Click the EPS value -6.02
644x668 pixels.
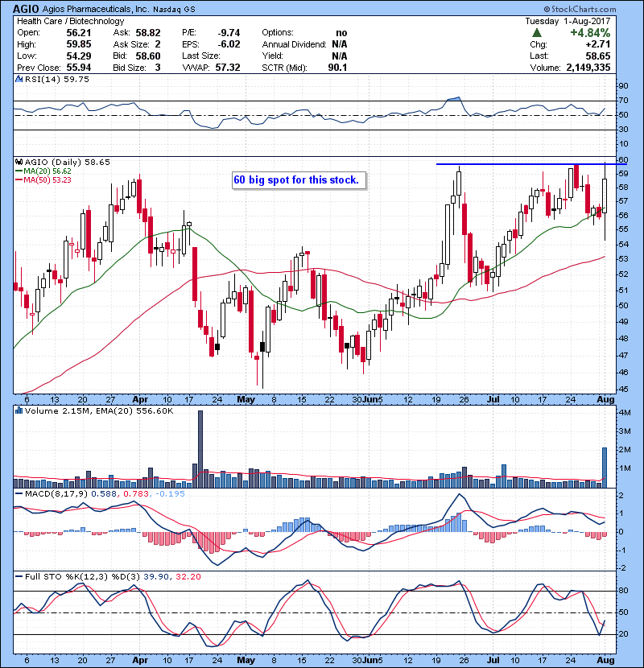(229, 44)
